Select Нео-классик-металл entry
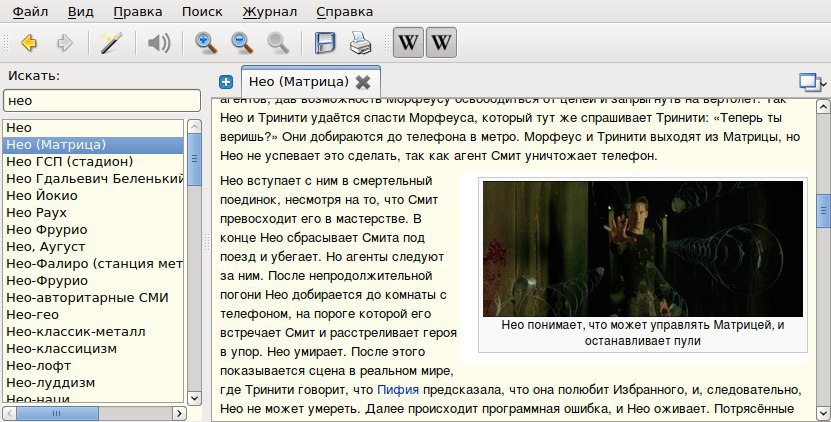Viewport: 831px width, 422px height. (x=93, y=331)
